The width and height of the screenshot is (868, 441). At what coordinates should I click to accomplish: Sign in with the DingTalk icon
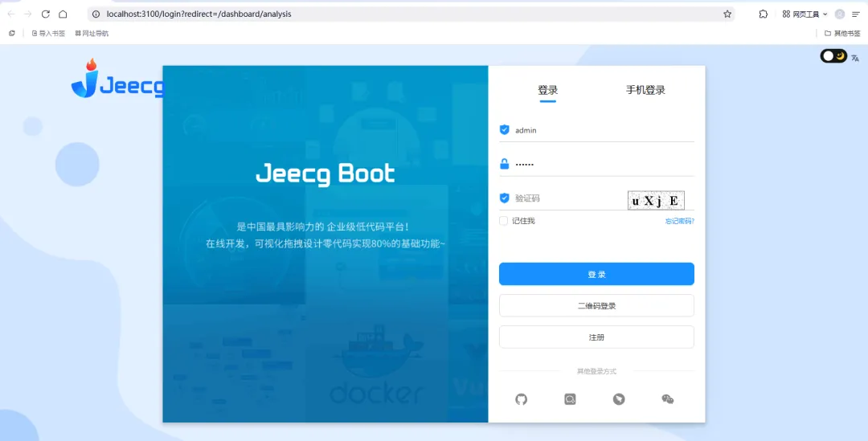(619, 399)
